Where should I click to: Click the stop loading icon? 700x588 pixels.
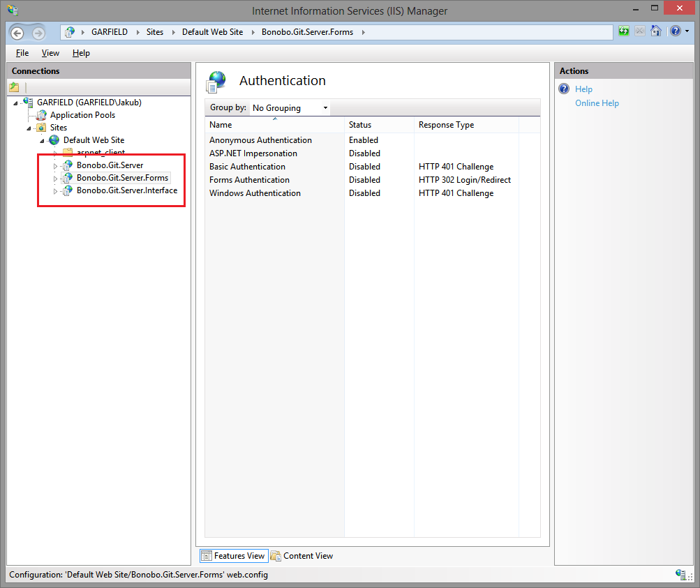tap(640, 31)
